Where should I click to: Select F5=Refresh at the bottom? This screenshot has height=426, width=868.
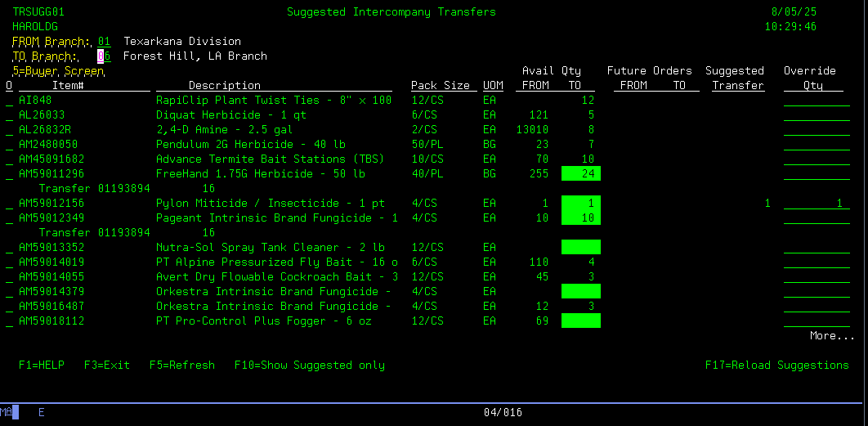[x=181, y=365]
